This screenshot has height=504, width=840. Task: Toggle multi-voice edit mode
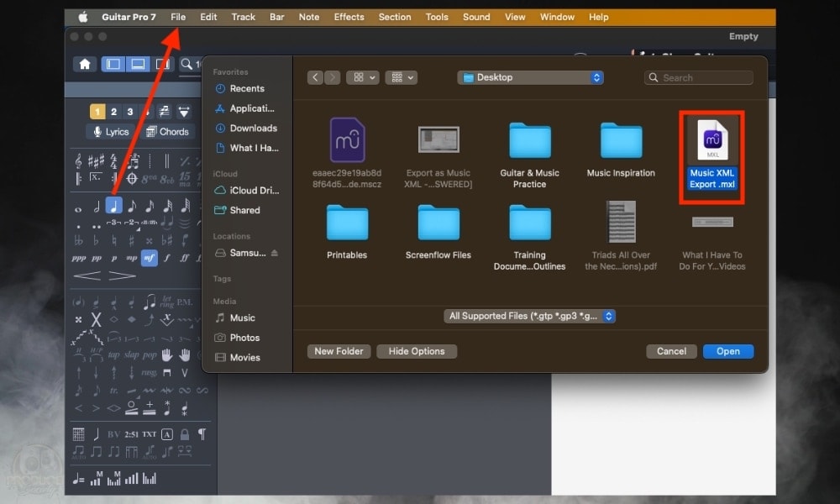pyautogui.click(x=165, y=112)
